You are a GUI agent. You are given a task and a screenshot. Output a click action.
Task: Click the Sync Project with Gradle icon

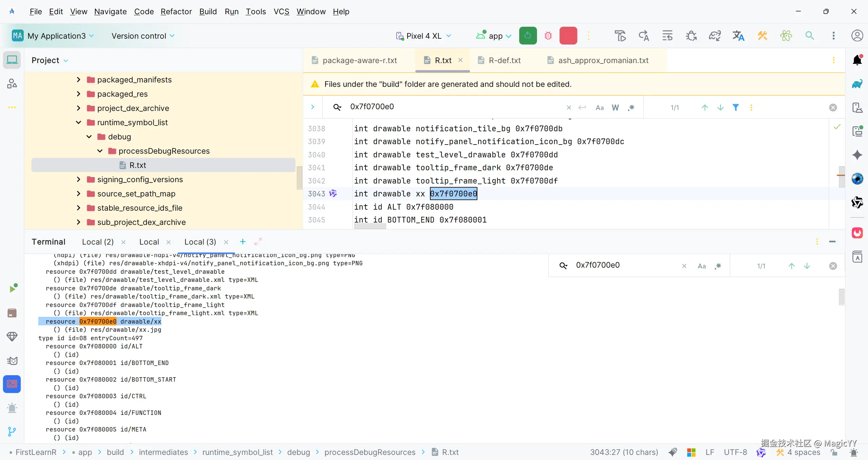pyautogui.click(x=715, y=36)
